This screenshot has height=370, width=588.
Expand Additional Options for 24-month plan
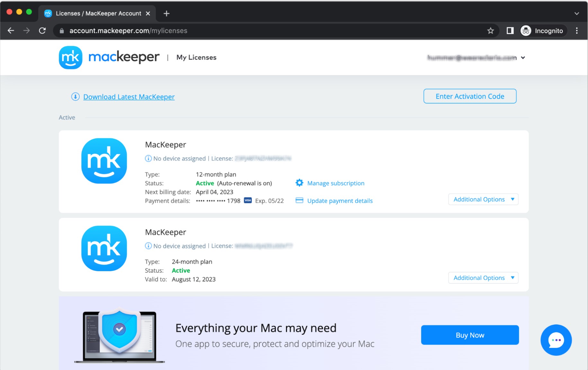tap(483, 278)
